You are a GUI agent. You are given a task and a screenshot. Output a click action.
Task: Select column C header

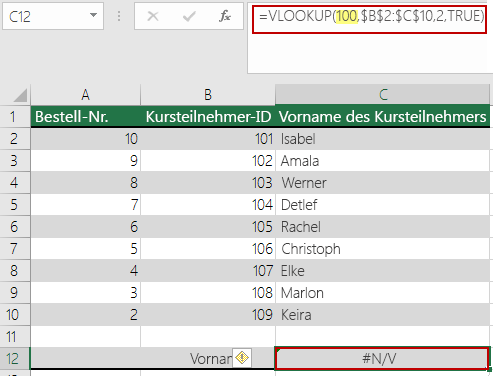(383, 95)
